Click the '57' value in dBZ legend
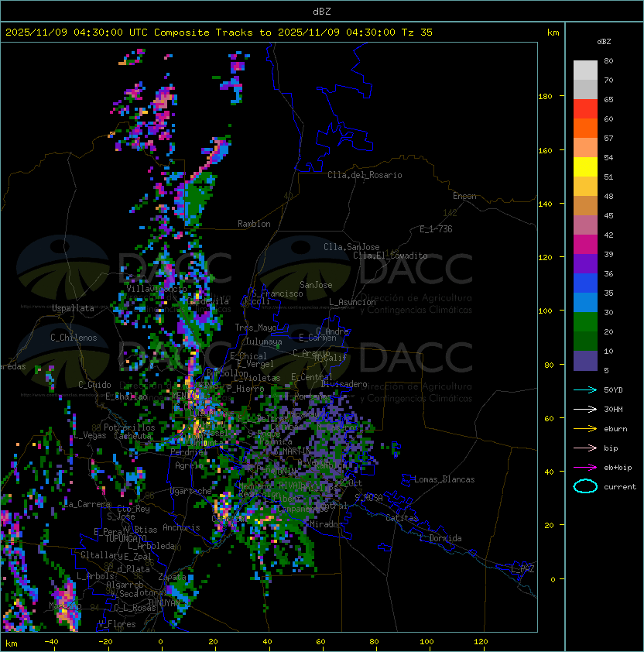The height and width of the screenshot is (652, 644). [x=608, y=138]
